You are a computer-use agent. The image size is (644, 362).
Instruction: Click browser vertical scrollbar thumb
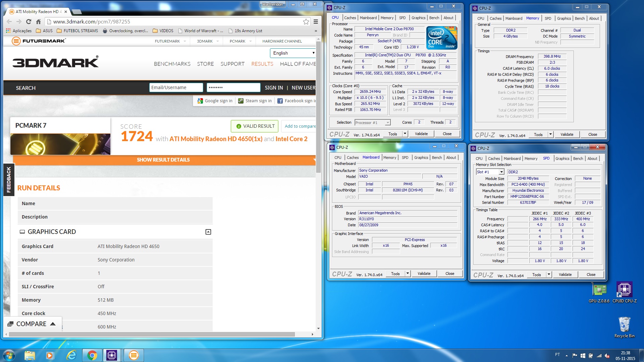coord(319,107)
